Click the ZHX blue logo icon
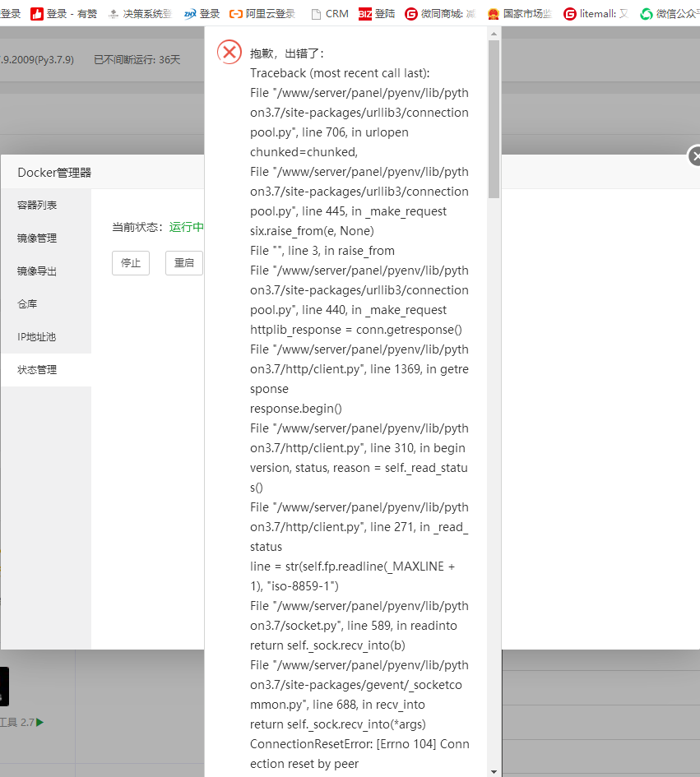The width and height of the screenshot is (700, 777). click(x=190, y=14)
